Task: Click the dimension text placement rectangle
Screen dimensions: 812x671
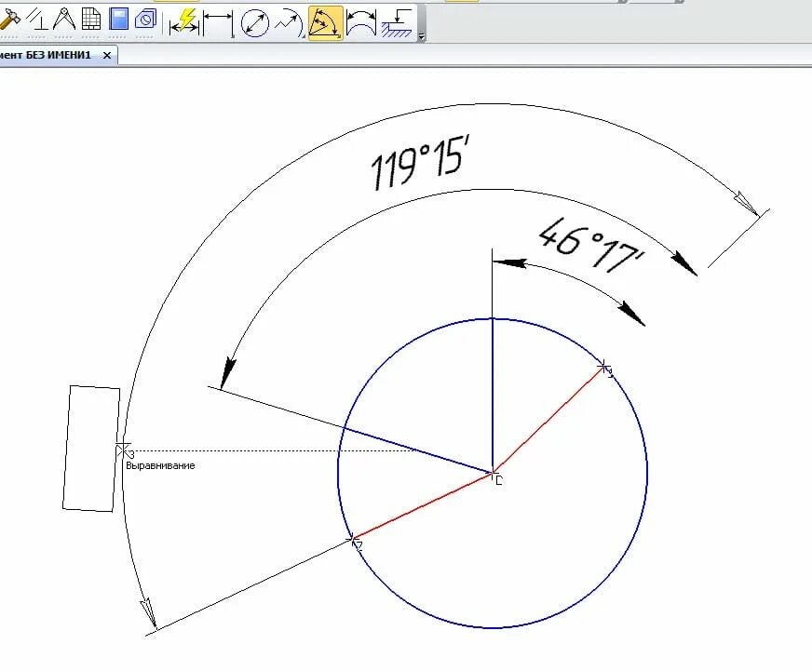Action: click(x=91, y=449)
